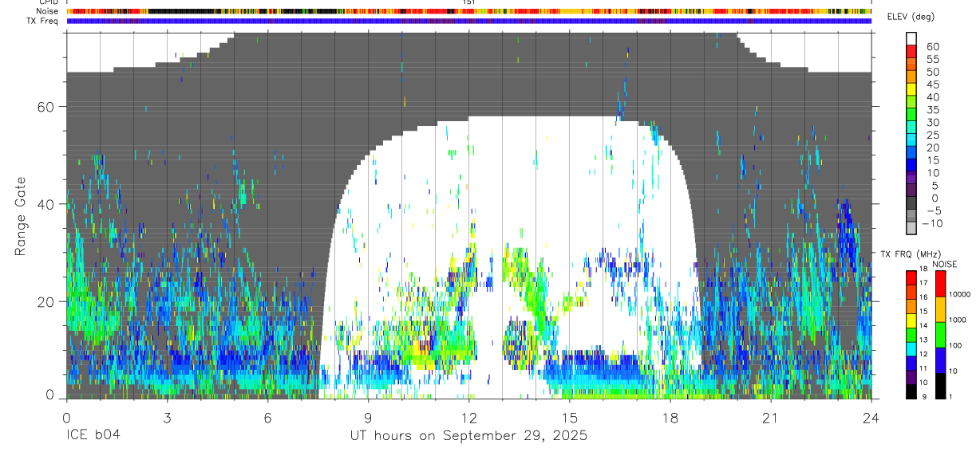980x452 pixels.
Task: Click the NOISE legend label 100
Action: (956, 345)
